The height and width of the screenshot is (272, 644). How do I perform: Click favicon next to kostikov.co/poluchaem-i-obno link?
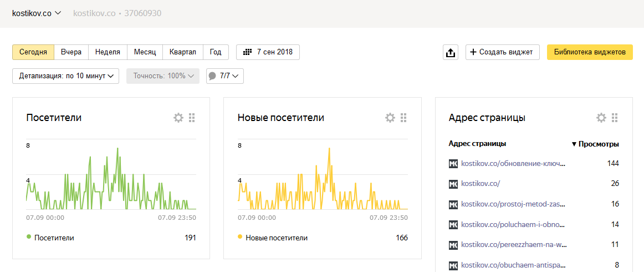pos(453,225)
